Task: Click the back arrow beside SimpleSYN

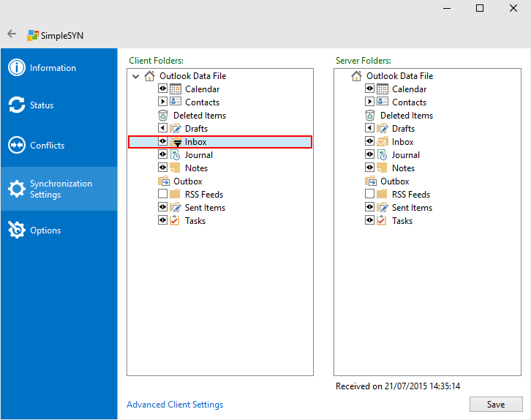Action: pos(12,34)
